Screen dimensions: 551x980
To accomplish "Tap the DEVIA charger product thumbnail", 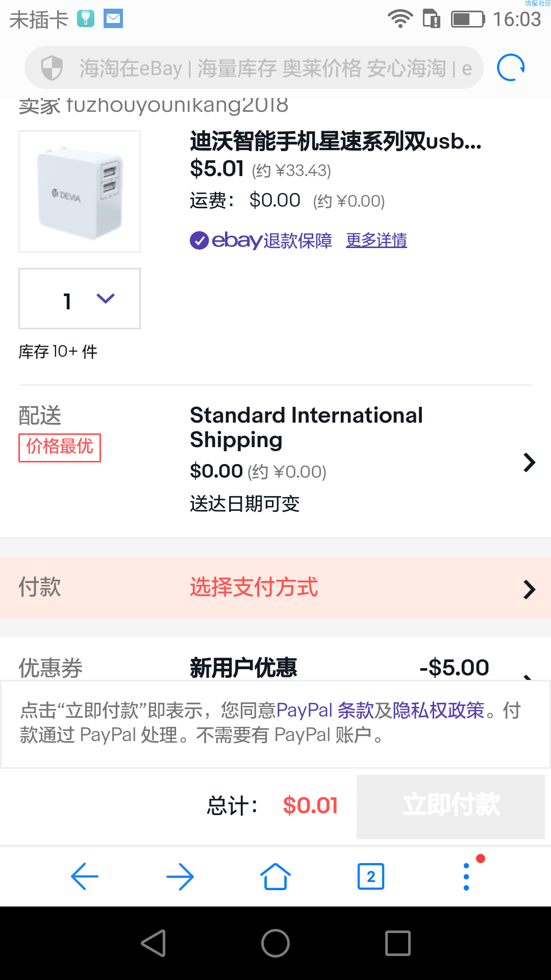I will coord(80,191).
